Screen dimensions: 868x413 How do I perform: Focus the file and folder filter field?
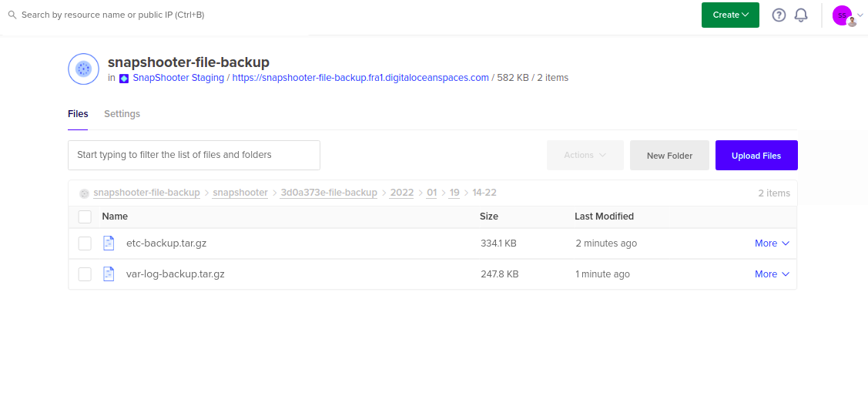coord(194,155)
